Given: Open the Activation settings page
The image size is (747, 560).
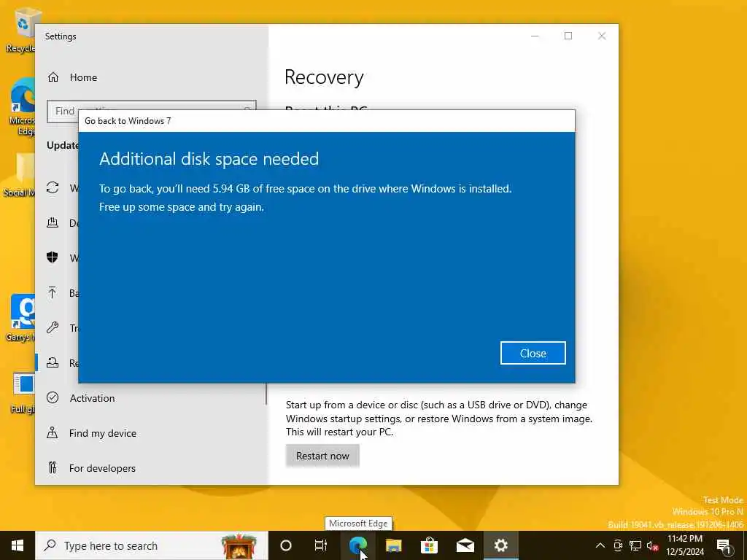Looking at the screenshot, I should point(92,398).
